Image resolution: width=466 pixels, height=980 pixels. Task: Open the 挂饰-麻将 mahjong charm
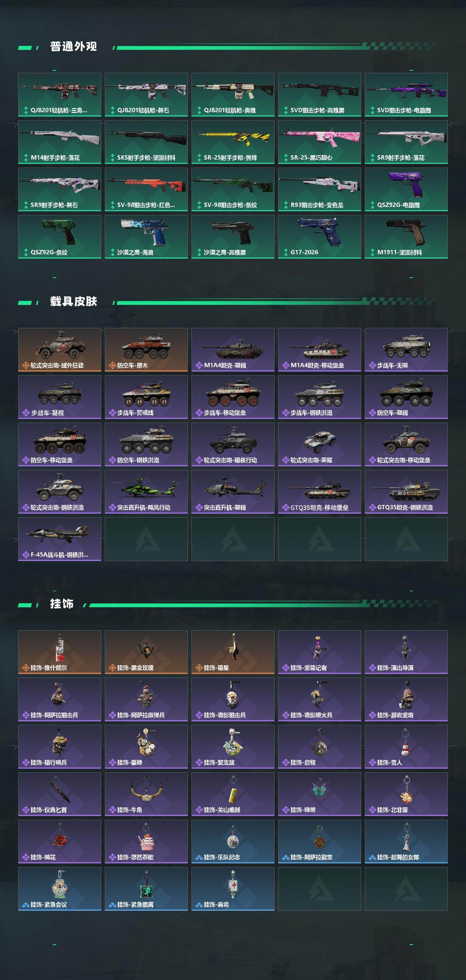(x=233, y=889)
